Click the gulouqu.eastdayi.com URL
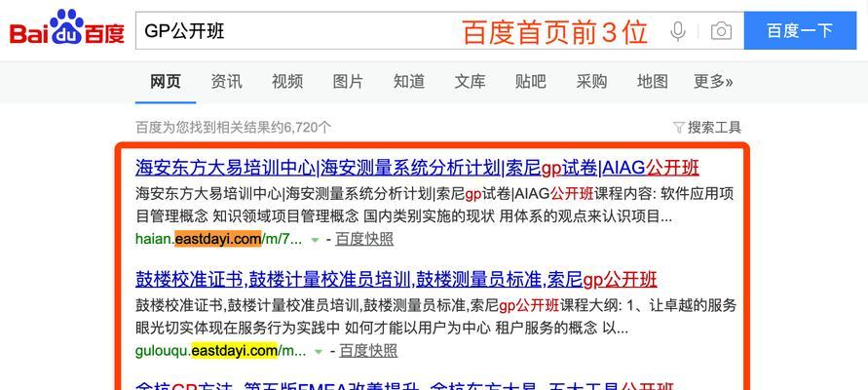The image size is (868, 390). click(x=220, y=351)
